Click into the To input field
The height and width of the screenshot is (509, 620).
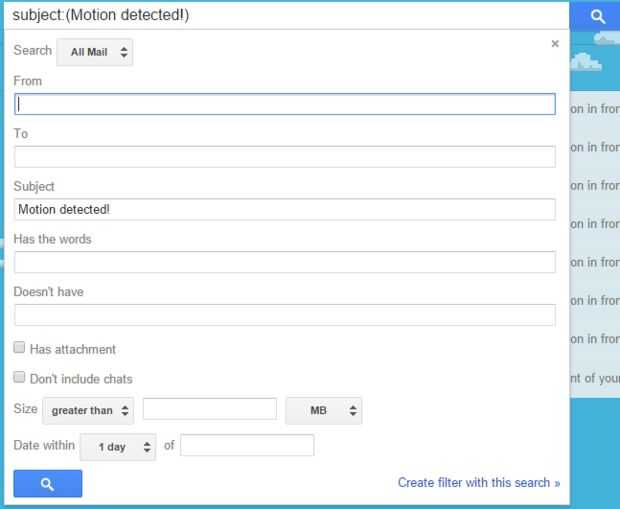pyautogui.click(x=285, y=157)
